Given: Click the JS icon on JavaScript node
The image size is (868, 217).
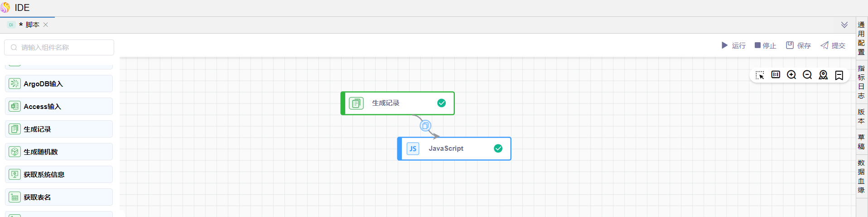Looking at the screenshot, I should pyautogui.click(x=413, y=149).
